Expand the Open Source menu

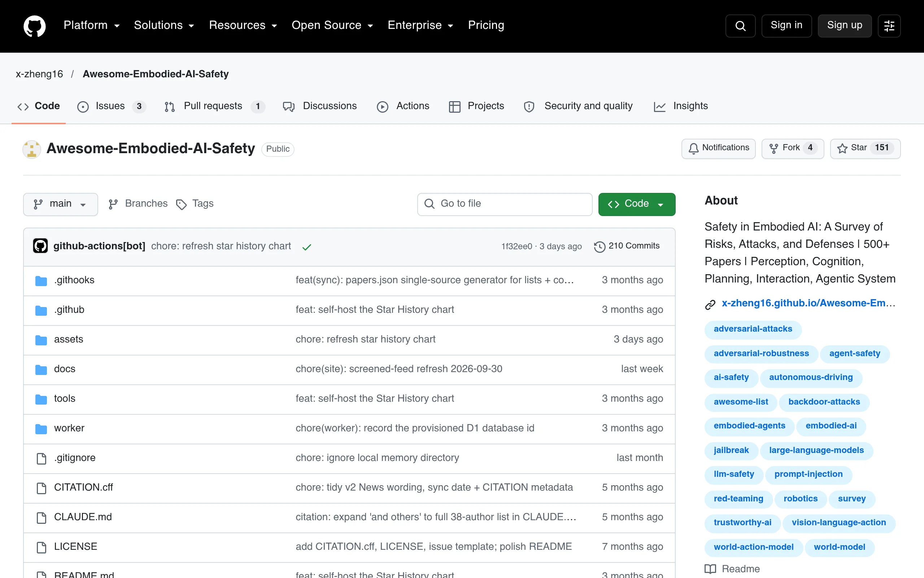coord(332,25)
